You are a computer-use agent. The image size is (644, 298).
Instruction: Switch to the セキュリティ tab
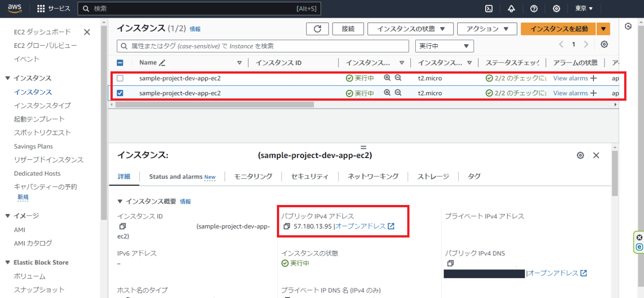[310, 176]
